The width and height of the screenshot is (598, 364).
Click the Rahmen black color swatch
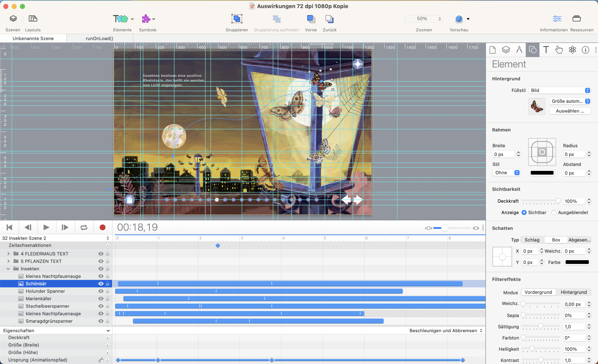(x=542, y=173)
